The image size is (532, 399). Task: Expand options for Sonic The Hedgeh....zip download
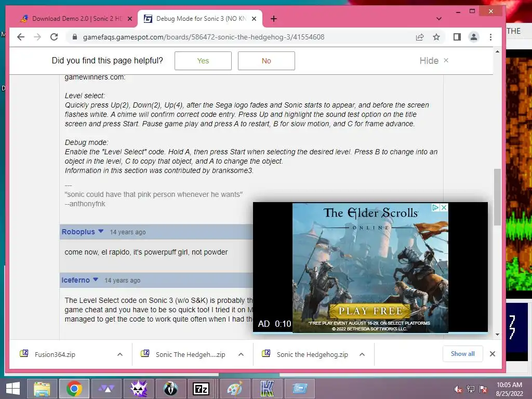(x=241, y=354)
